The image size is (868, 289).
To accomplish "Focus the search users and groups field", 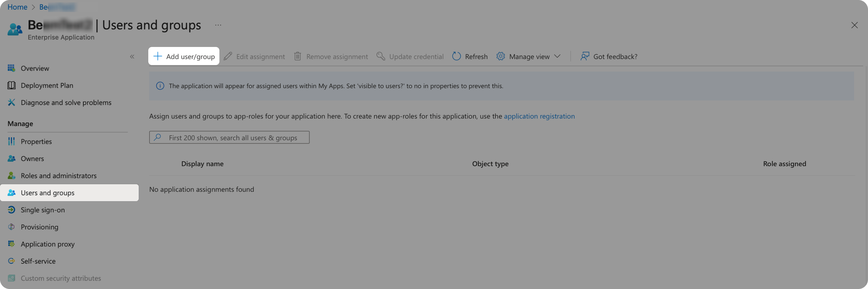I will coord(229,137).
